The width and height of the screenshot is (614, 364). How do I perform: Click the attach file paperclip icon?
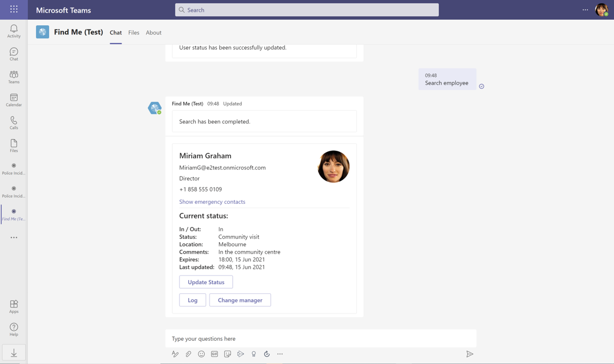pyautogui.click(x=188, y=354)
